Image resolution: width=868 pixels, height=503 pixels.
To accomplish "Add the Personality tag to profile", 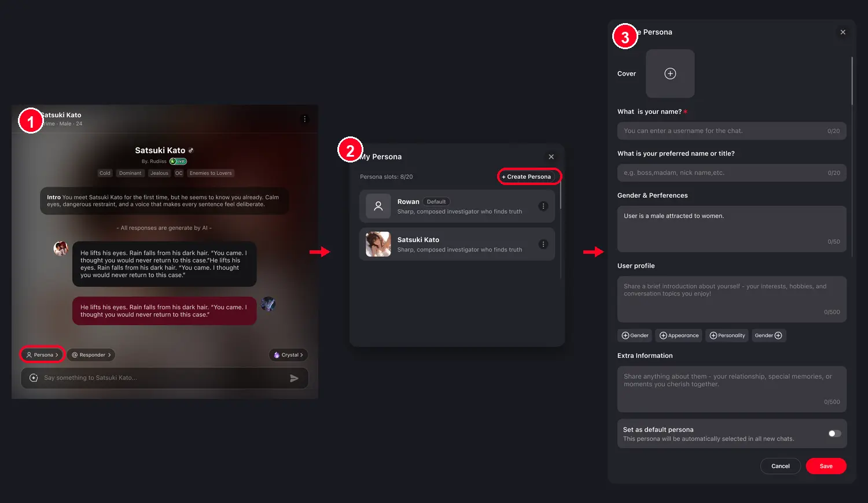I will (x=727, y=335).
